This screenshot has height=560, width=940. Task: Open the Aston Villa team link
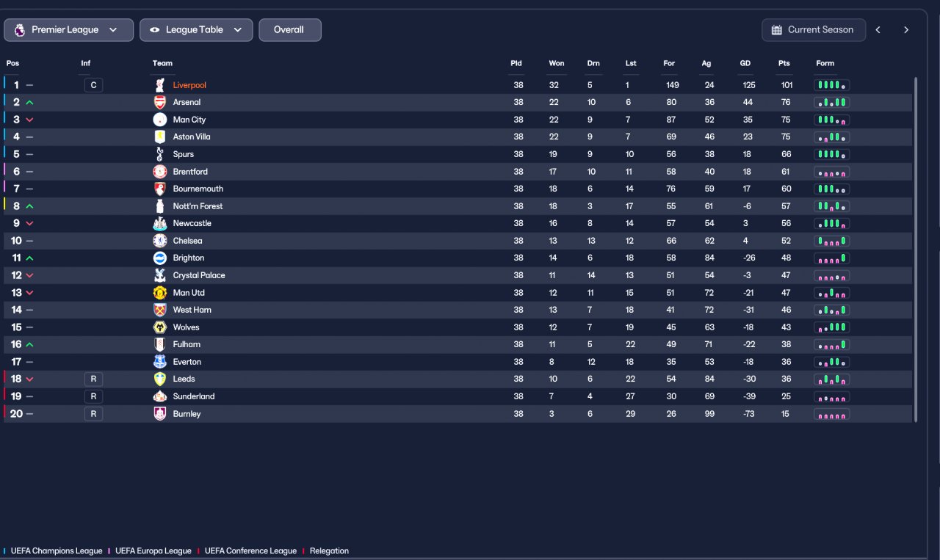(192, 137)
